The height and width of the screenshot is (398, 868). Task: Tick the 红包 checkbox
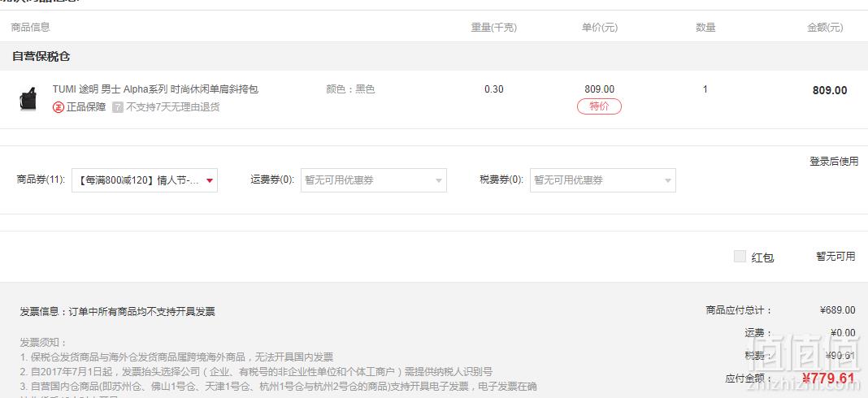[x=740, y=257]
